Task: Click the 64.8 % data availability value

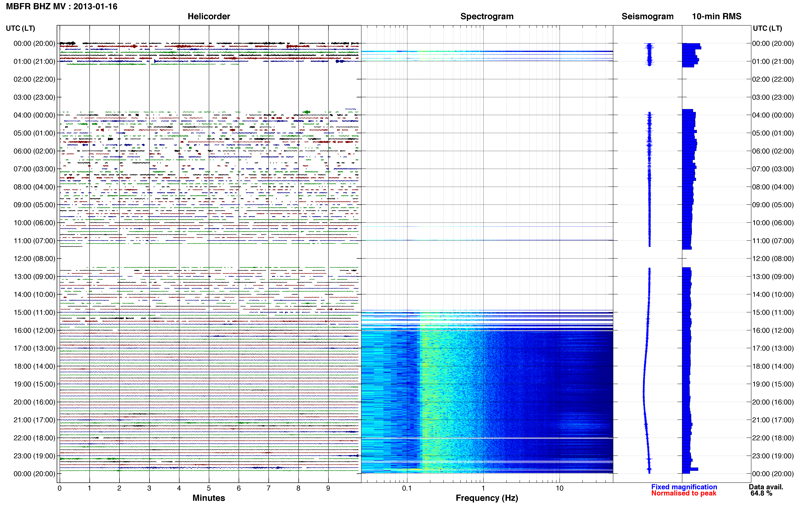Action: pos(761,493)
